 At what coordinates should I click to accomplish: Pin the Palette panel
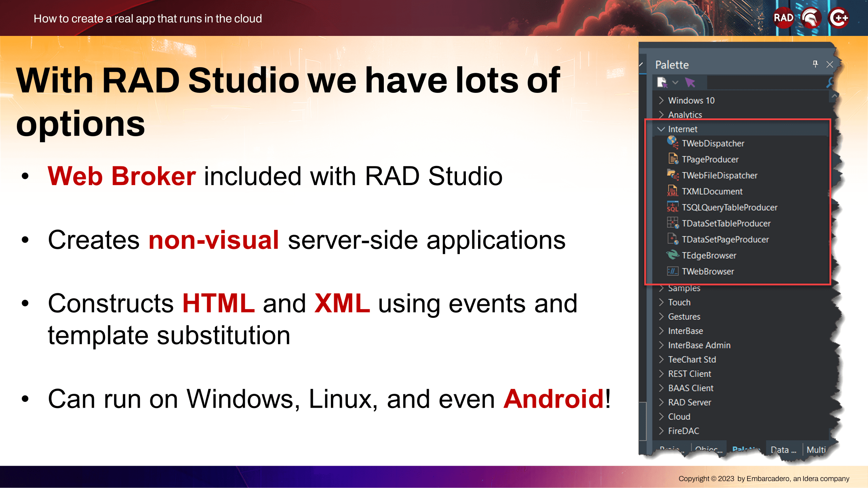(x=815, y=64)
